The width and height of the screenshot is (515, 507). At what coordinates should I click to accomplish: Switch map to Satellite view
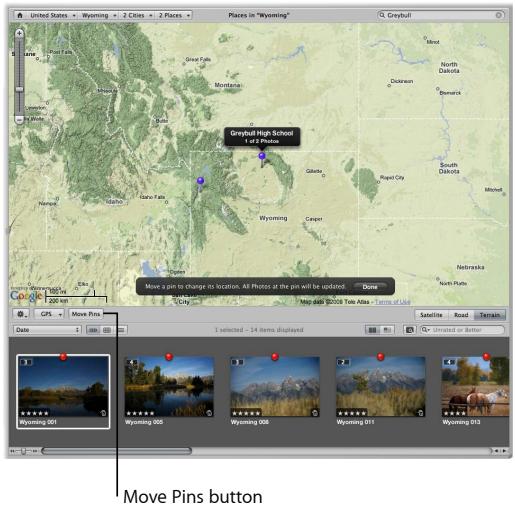tap(431, 315)
